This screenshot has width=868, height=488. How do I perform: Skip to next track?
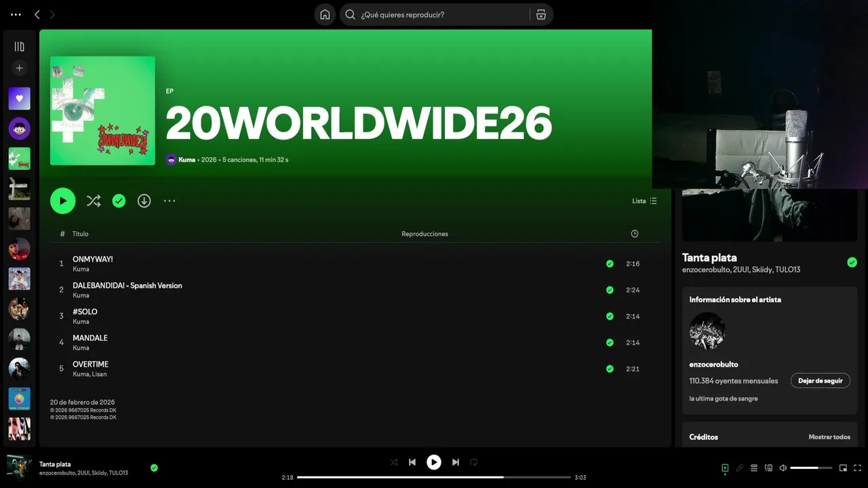pyautogui.click(x=456, y=462)
